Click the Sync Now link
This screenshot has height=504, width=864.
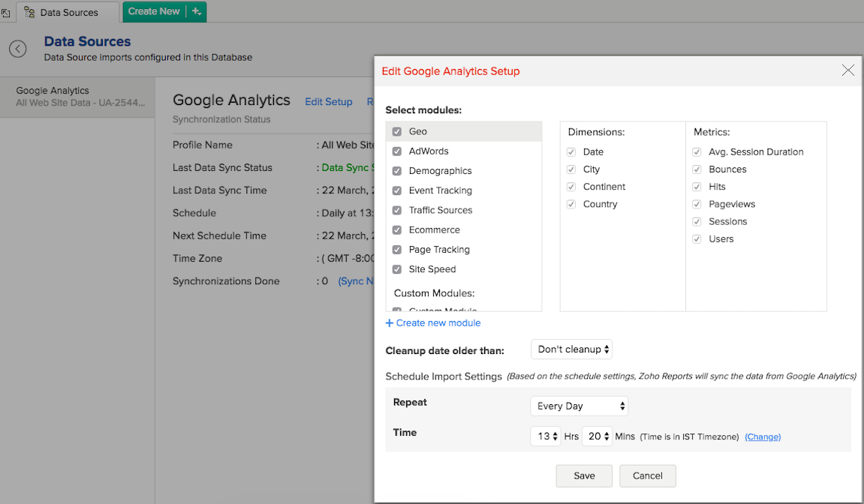(x=359, y=280)
